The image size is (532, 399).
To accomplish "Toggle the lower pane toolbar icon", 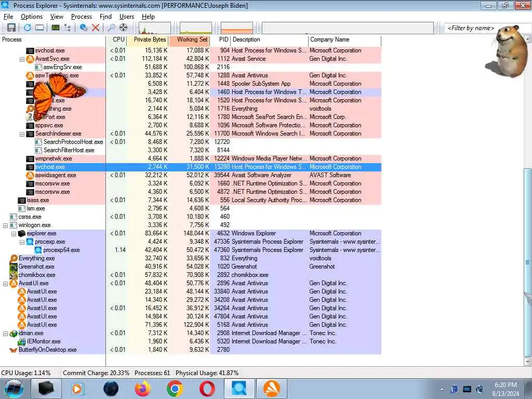I will 39,28.
